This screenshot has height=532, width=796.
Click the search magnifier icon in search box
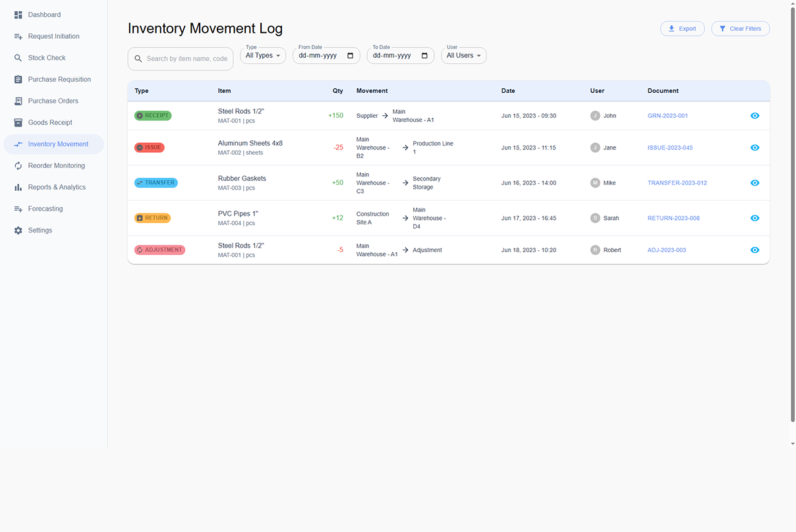click(x=138, y=59)
